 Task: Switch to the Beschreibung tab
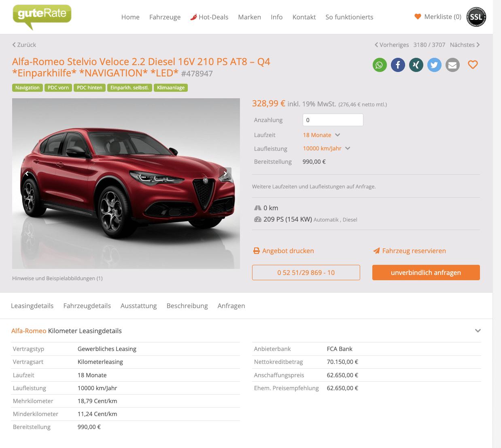point(187,306)
